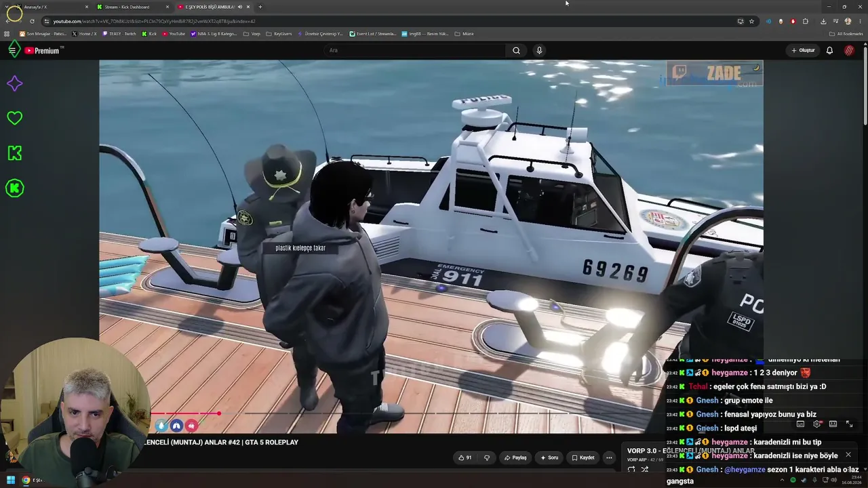Click the Soru ask button
This screenshot has height=488, width=868.
point(549,457)
